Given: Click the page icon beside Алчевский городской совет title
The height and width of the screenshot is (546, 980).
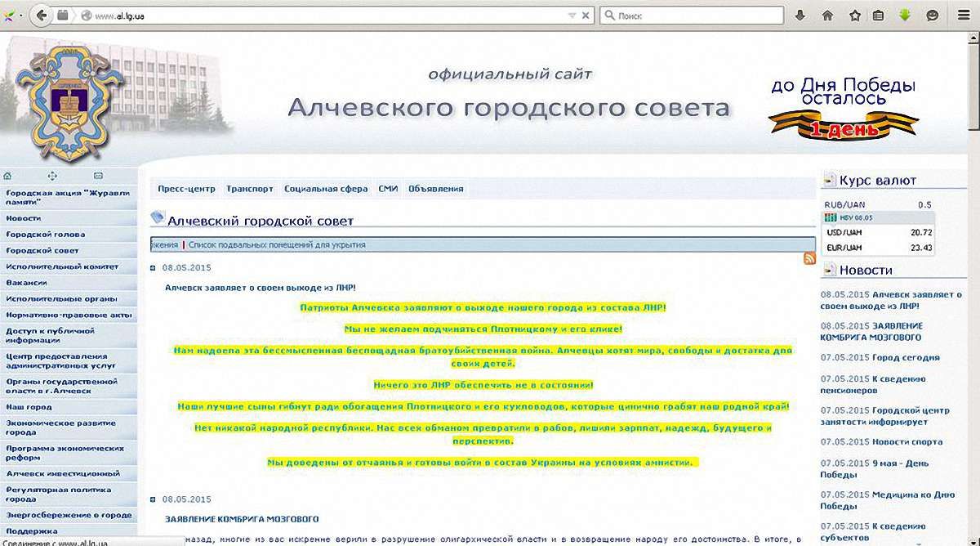Looking at the screenshot, I should pos(158,218).
